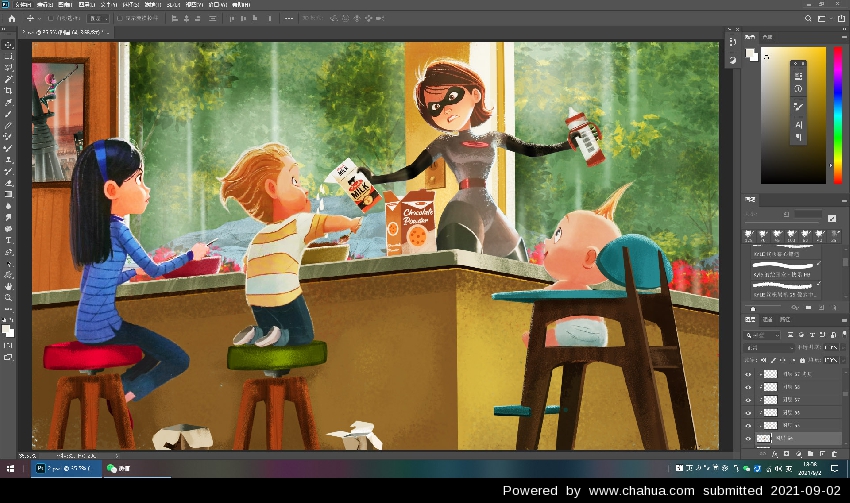The width and height of the screenshot is (850, 503).
Task: Open the 文件 (File) menu
Action: coord(23,4)
